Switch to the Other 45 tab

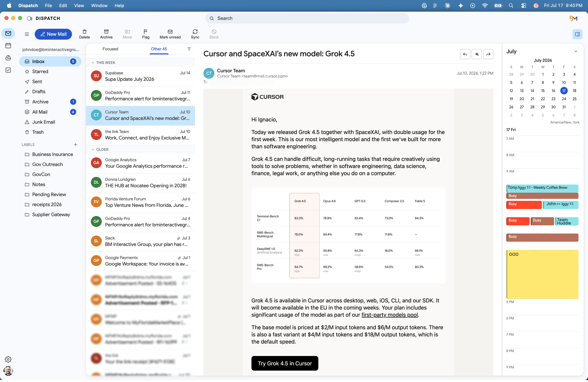pyautogui.click(x=159, y=49)
